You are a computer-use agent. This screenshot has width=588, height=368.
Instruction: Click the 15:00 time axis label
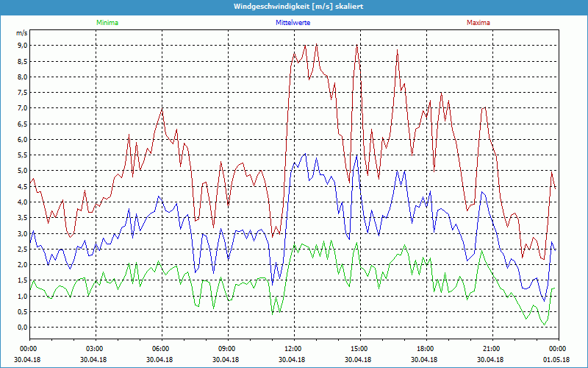pyautogui.click(x=360, y=348)
